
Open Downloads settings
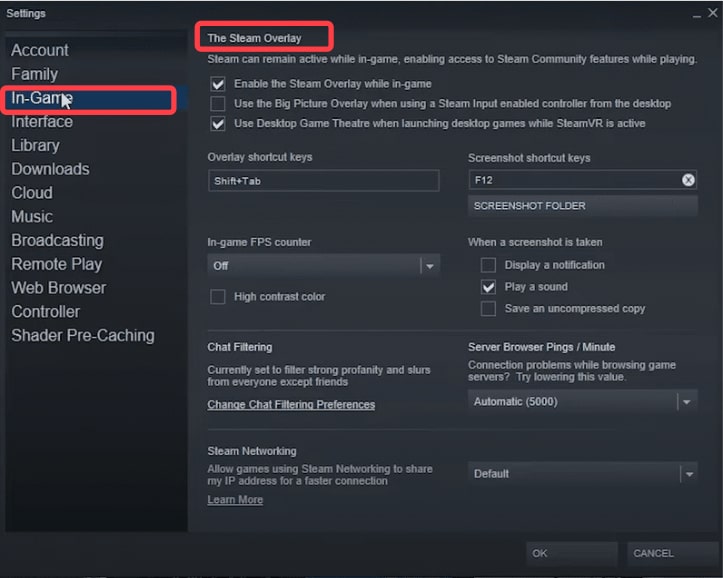[51, 169]
